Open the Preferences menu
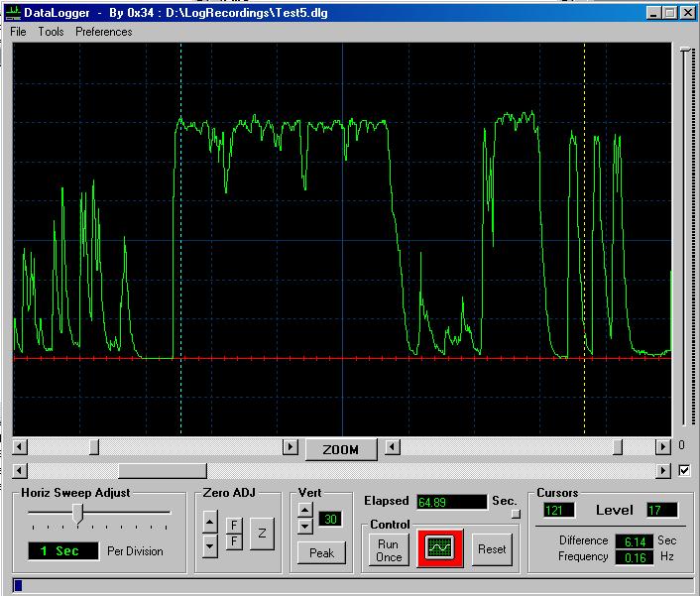The image size is (700, 596). 103,32
